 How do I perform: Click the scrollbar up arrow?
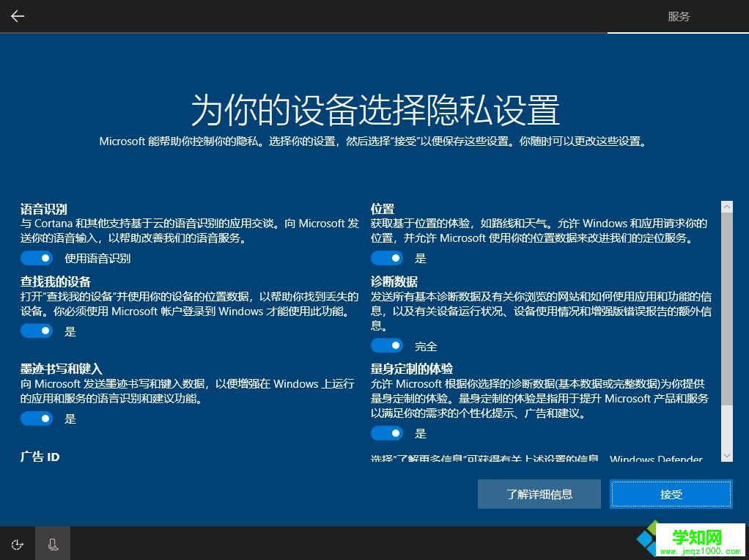(x=726, y=206)
